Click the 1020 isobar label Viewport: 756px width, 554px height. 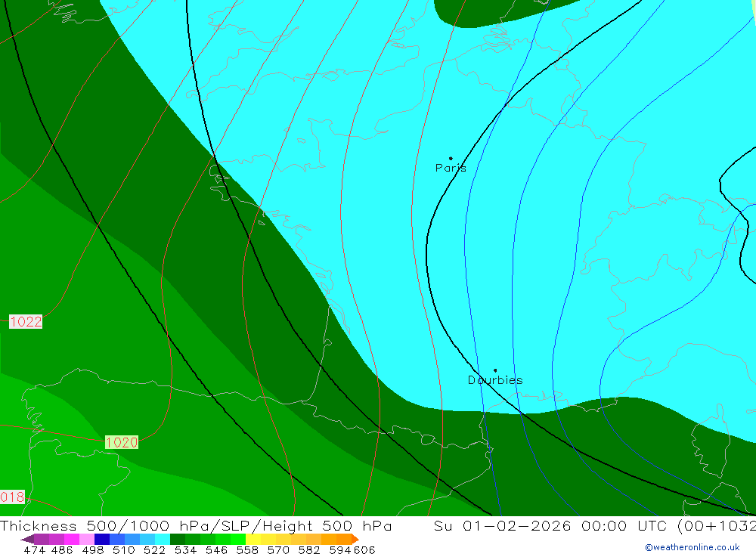[122, 442]
